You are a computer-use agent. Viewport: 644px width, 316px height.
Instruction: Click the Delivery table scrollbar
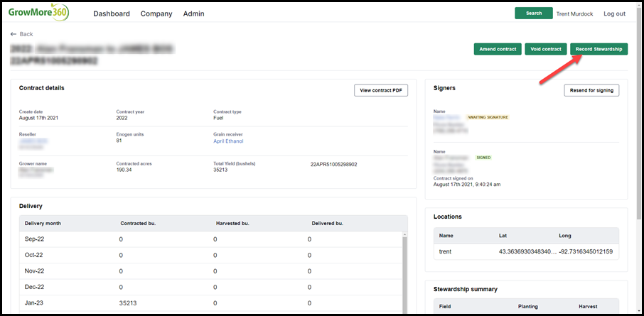click(x=404, y=273)
